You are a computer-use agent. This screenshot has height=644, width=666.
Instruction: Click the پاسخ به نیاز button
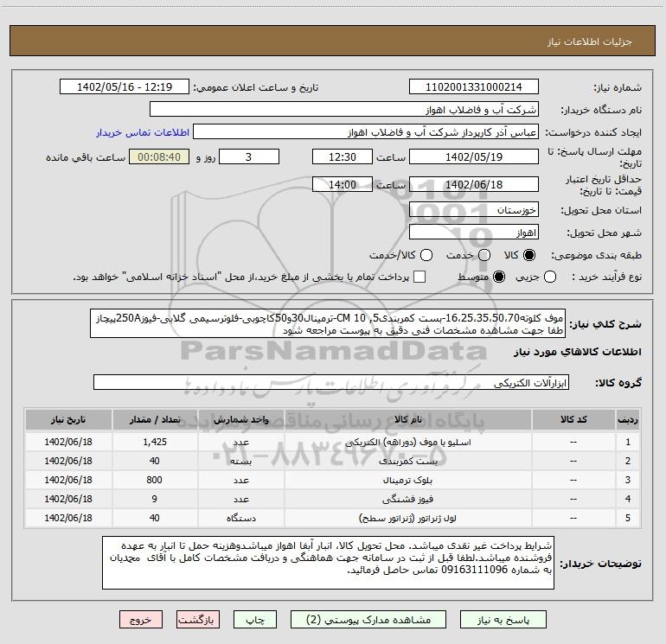pyautogui.click(x=503, y=620)
